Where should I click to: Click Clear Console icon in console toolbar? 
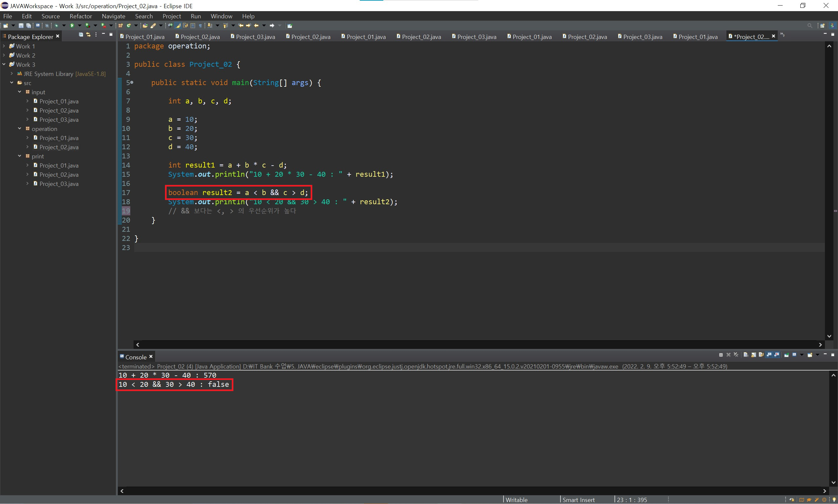(746, 354)
